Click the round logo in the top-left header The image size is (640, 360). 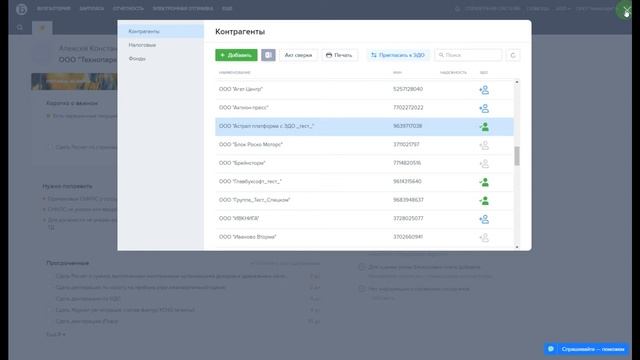point(22,9)
